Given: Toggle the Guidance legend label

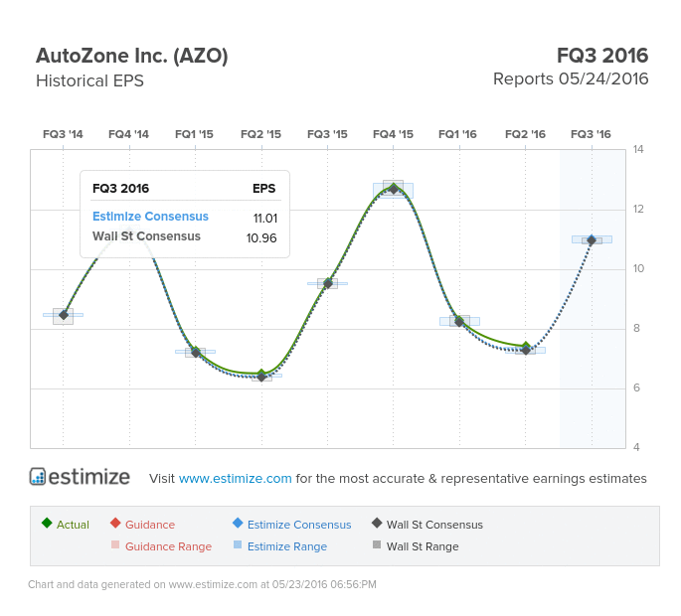Looking at the screenshot, I should [x=150, y=525].
